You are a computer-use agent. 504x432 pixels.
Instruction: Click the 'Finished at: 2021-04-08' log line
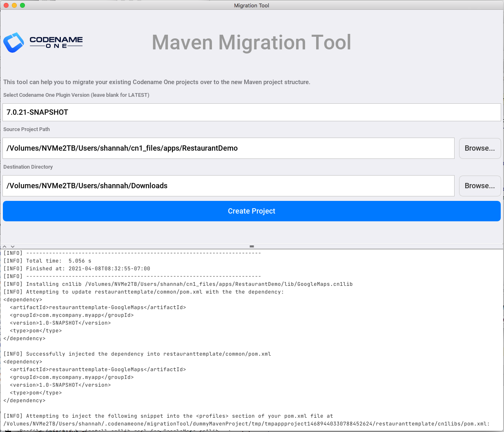[x=77, y=269]
